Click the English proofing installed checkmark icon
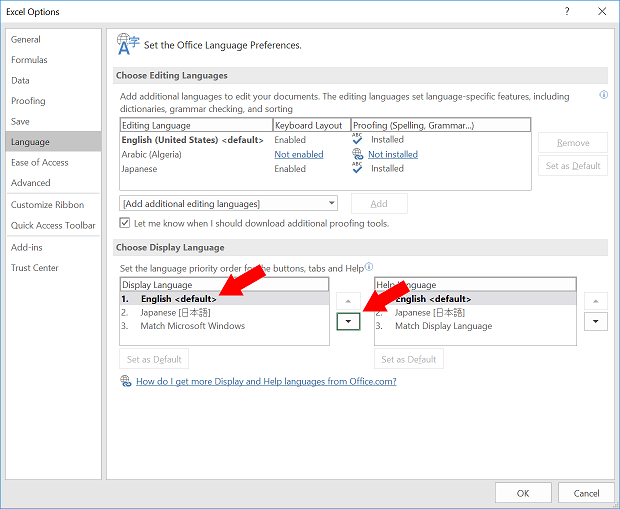Screen dimensions: 620x509 (x=357, y=139)
